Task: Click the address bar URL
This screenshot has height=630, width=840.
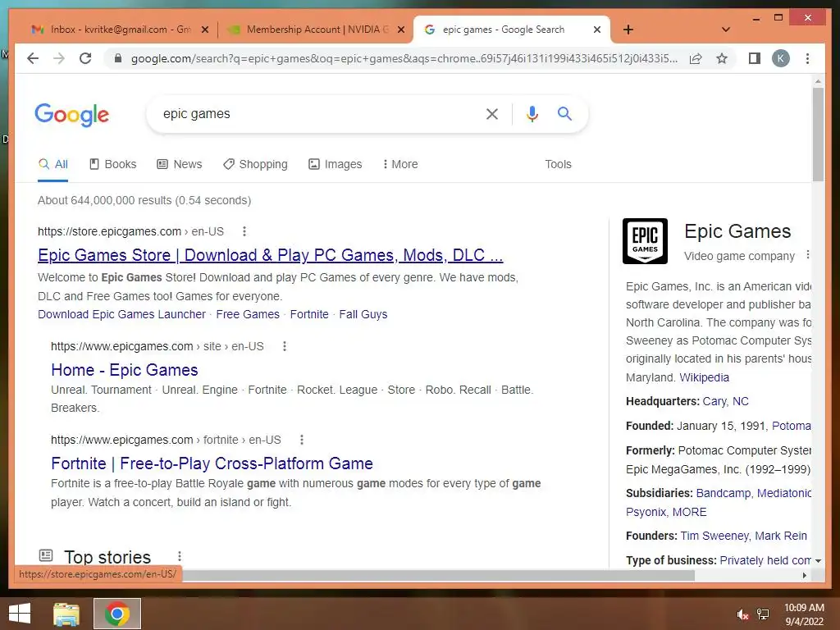Action: pos(404,58)
